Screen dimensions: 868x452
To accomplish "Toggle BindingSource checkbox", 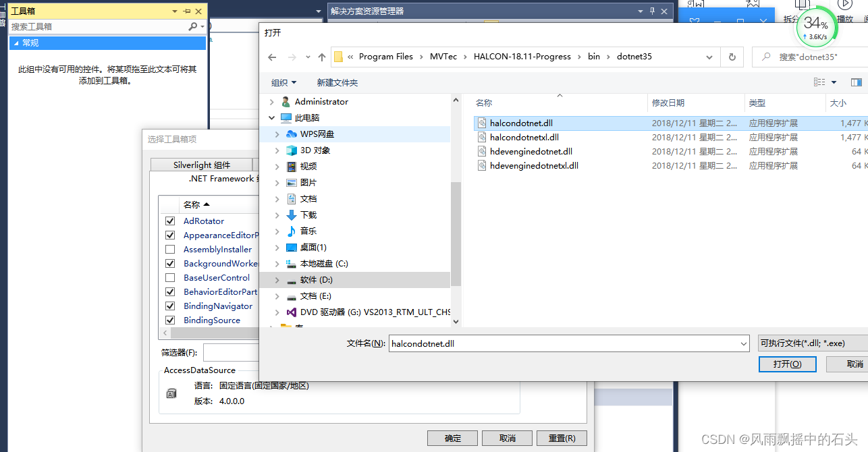I will click(170, 320).
